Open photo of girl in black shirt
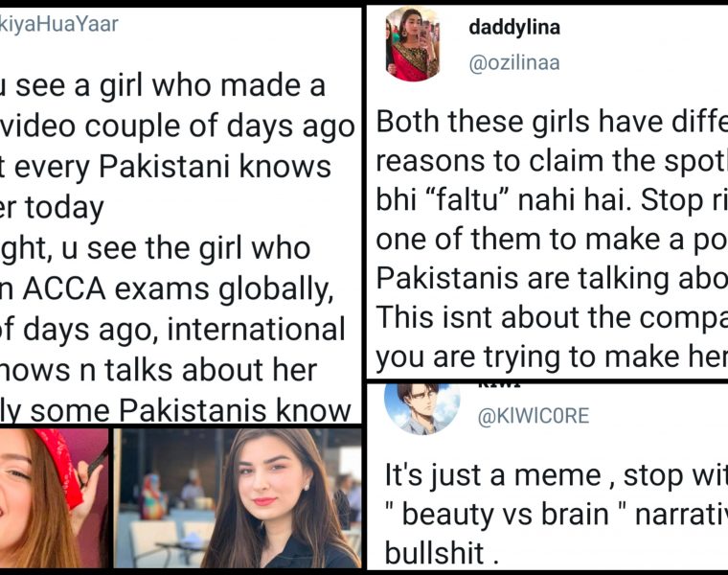 coord(238,498)
